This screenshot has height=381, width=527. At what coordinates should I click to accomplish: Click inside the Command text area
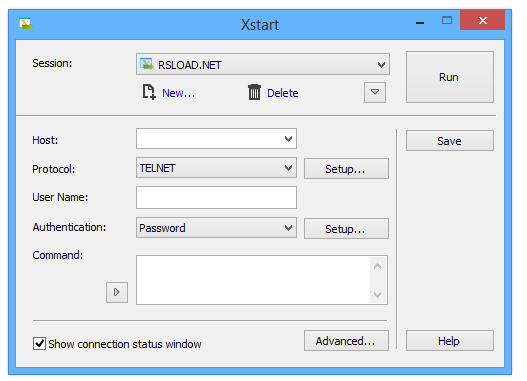(253, 280)
